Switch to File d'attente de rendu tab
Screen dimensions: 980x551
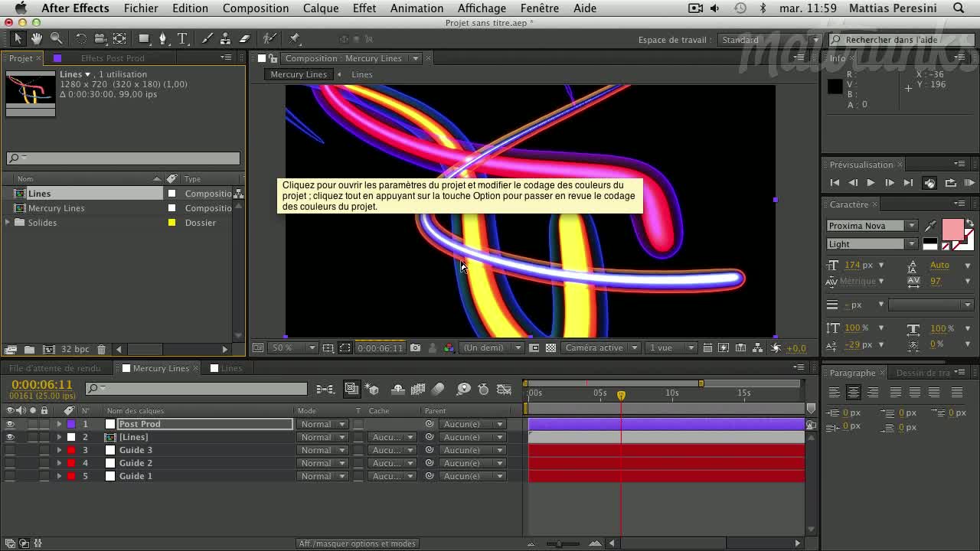[x=54, y=368]
